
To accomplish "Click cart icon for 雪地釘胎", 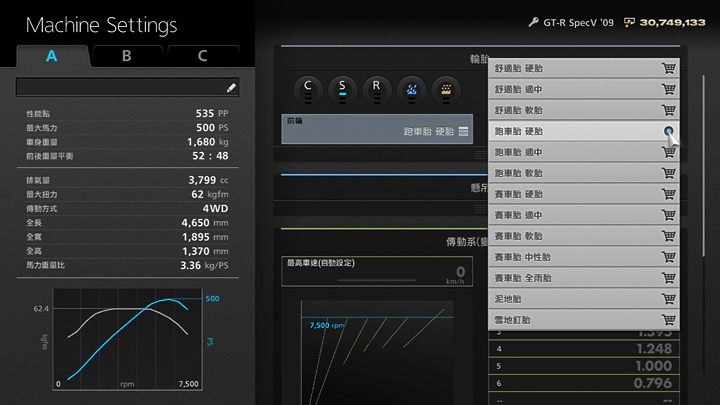I will tap(667, 320).
